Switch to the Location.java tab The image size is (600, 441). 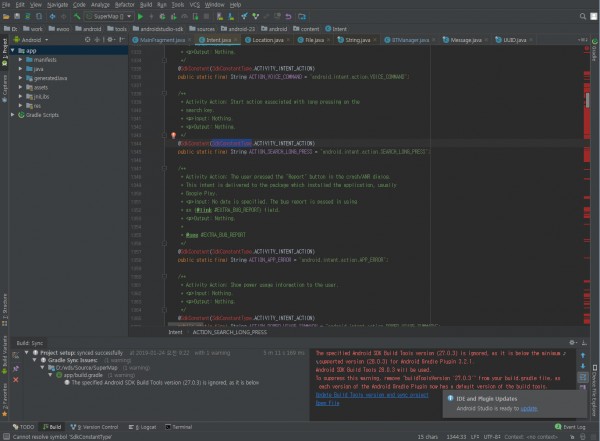click(267, 40)
